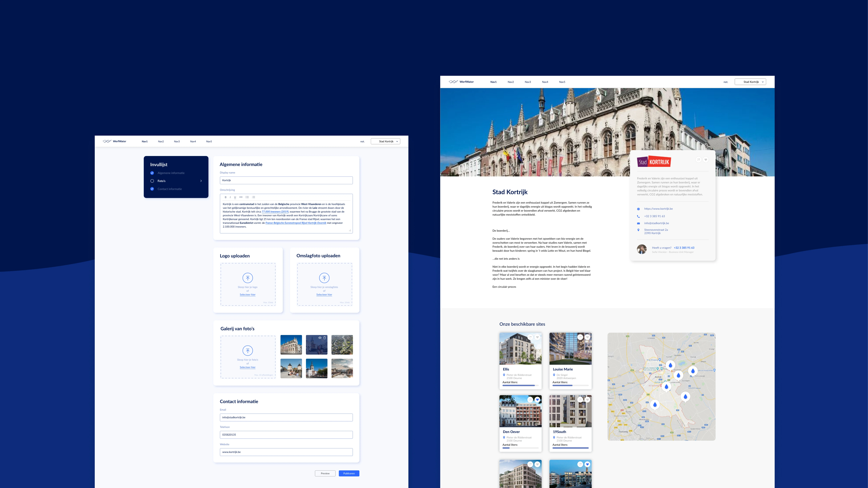The width and height of the screenshot is (868, 488).
Task: Toggle the Algemene informatie checklist checkmark
Action: (x=152, y=173)
